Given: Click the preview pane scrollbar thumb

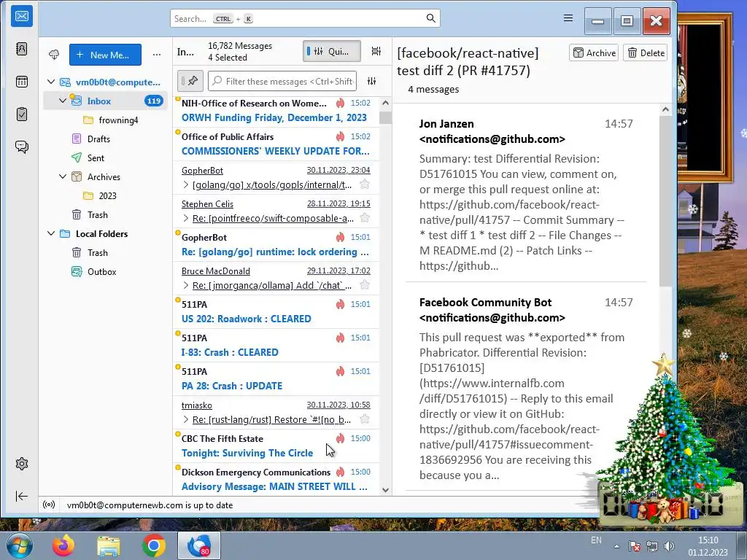Looking at the screenshot, I should pyautogui.click(x=665, y=200).
